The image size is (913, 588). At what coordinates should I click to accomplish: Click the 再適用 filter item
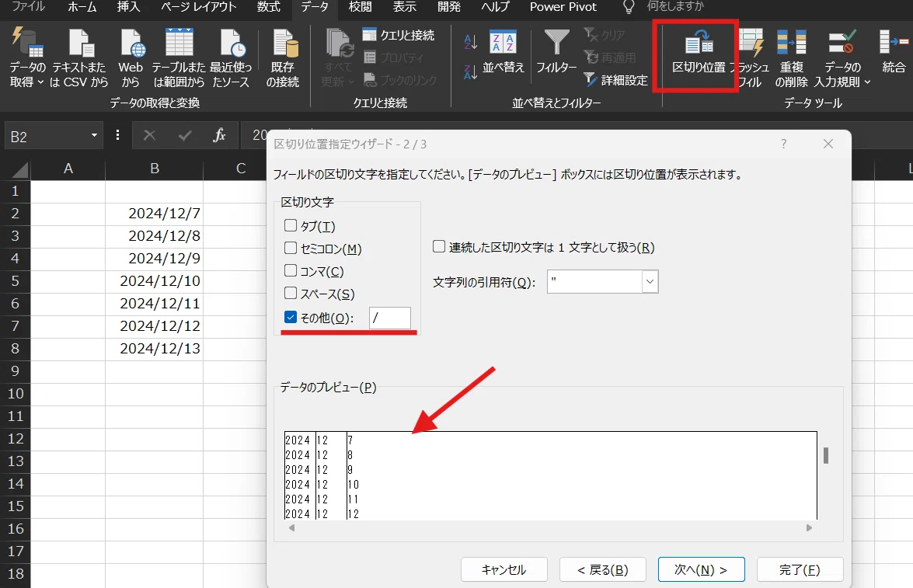[x=610, y=57]
